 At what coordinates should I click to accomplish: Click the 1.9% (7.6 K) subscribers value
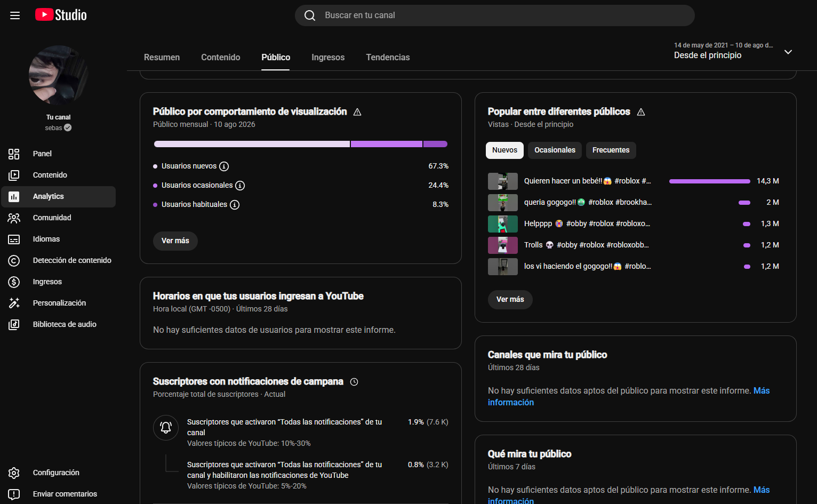click(428, 422)
